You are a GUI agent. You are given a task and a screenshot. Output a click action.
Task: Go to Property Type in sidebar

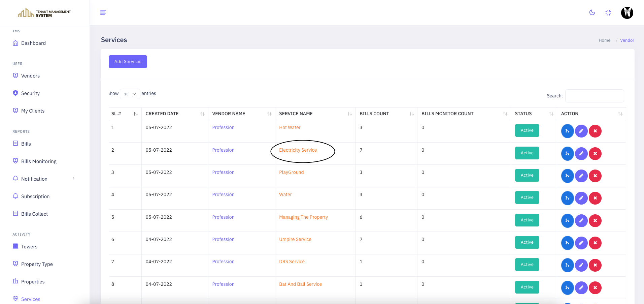tap(37, 264)
